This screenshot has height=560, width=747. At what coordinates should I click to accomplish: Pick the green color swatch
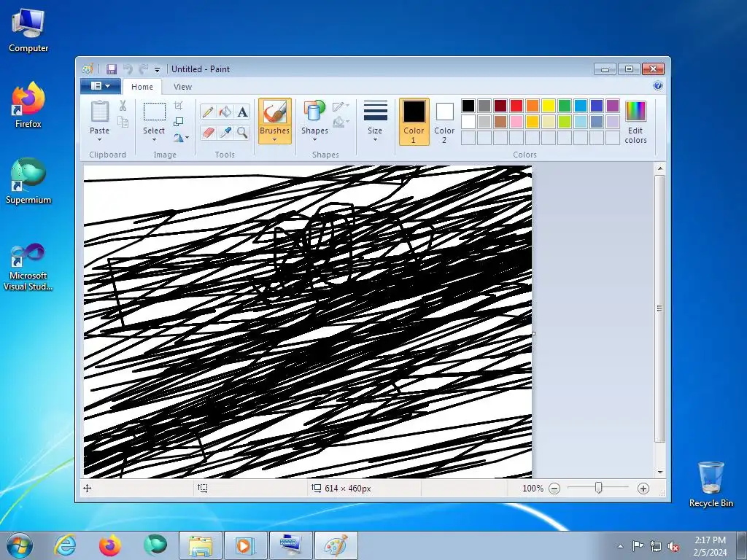[565, 106]
